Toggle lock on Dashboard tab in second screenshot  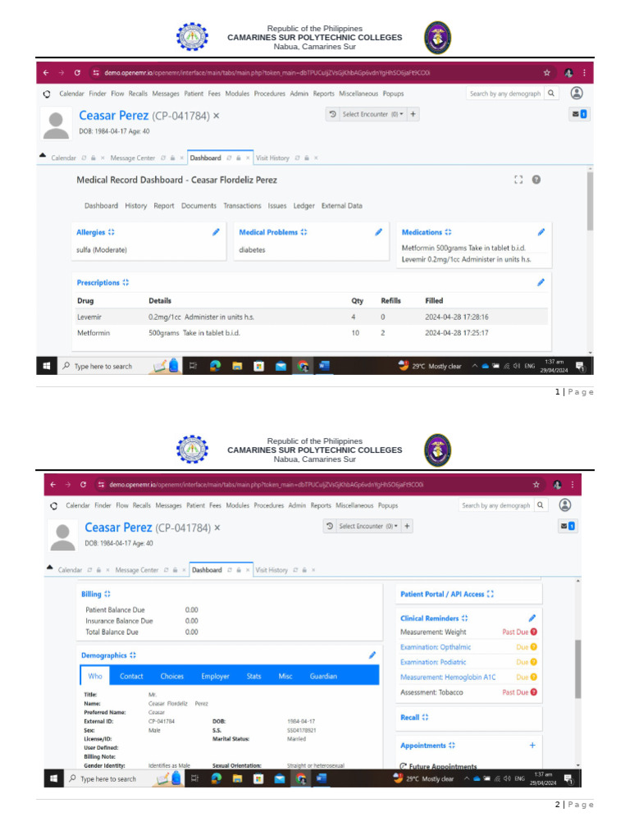pyautogui.click(x=239, y=570)
